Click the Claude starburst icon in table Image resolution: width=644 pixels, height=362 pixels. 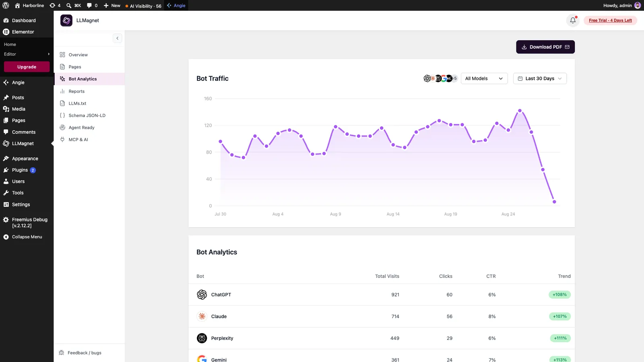tap(202, 316)
